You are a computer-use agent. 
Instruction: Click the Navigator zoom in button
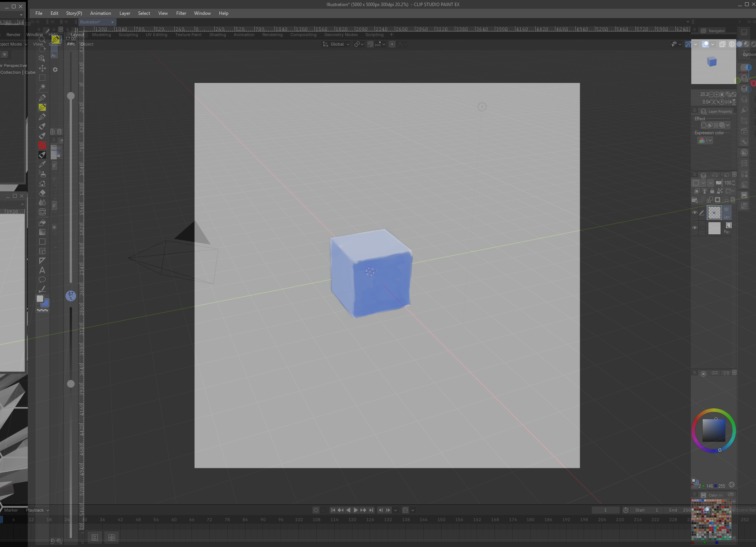(716, 94)
